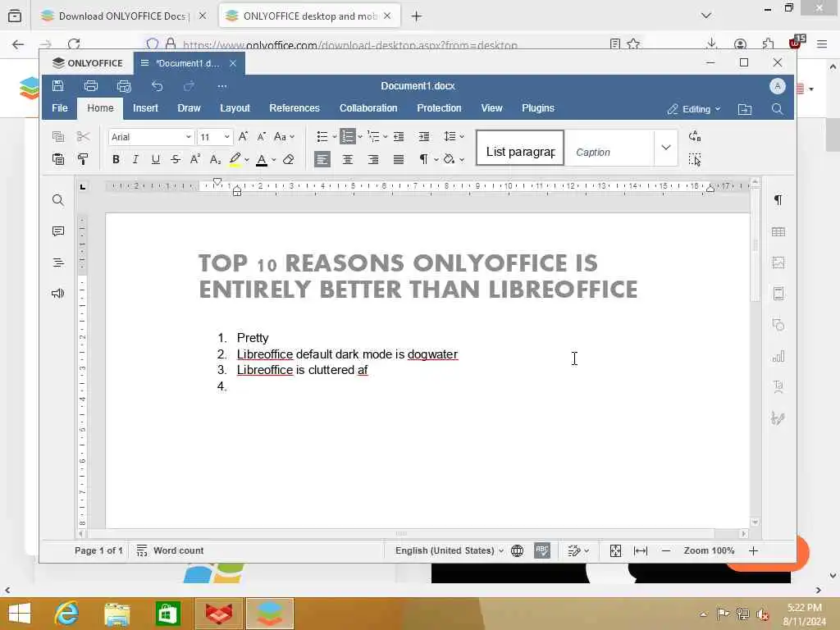Viewport: 840px width, 630px height.
Task: Increase font size with the A-up icon
Action: click(243, 137)
